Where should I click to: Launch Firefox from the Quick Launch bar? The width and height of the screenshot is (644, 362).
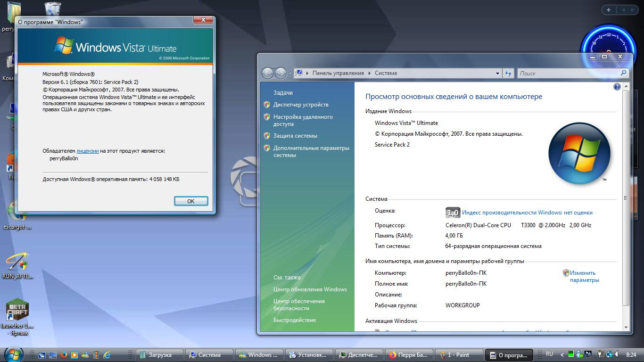point(63,355)
